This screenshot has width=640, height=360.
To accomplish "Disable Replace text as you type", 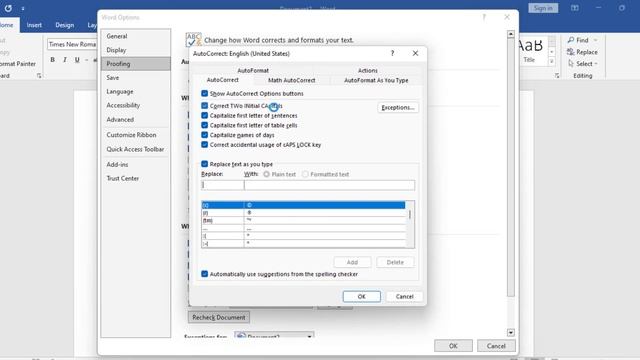I will click(204, 164).
